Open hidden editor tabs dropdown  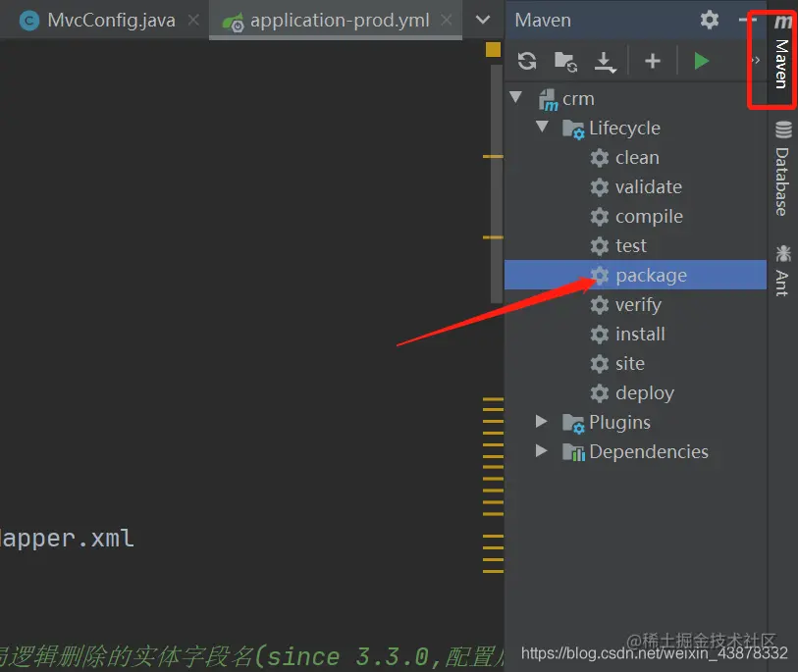click(x=483, y=21)
